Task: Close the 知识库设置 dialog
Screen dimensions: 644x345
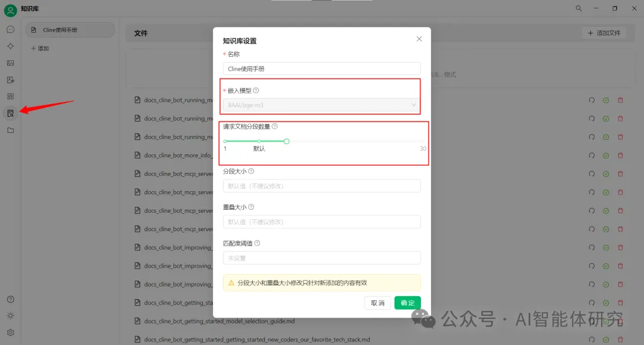Action: tap(419, 39)
